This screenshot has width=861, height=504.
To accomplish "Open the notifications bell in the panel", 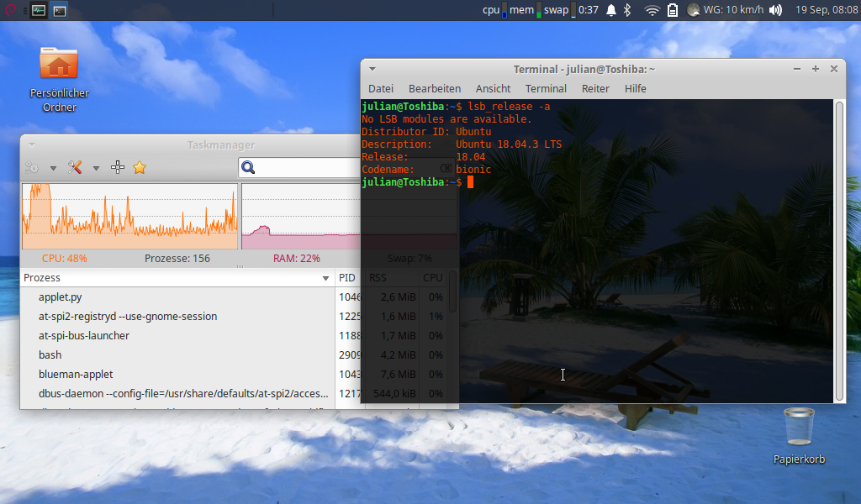I will [610, 10].
